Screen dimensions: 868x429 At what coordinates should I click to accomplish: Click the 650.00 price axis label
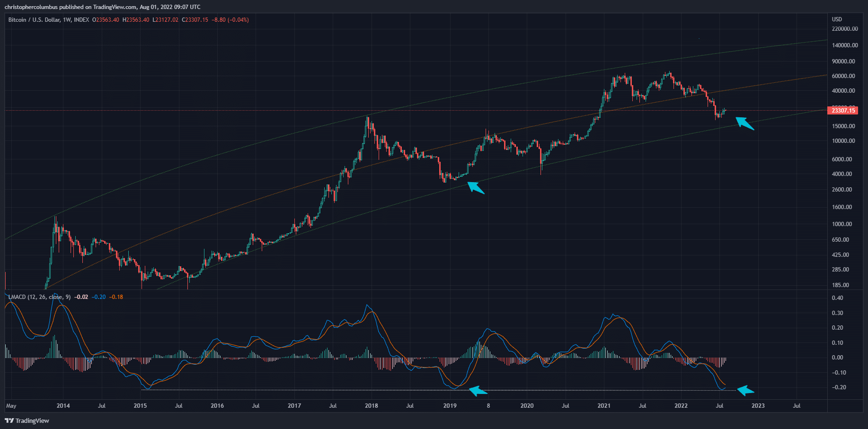pos(841,240)
